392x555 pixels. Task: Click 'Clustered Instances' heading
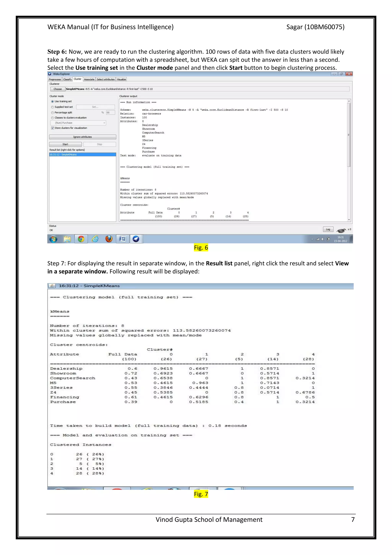coord(81,445)
